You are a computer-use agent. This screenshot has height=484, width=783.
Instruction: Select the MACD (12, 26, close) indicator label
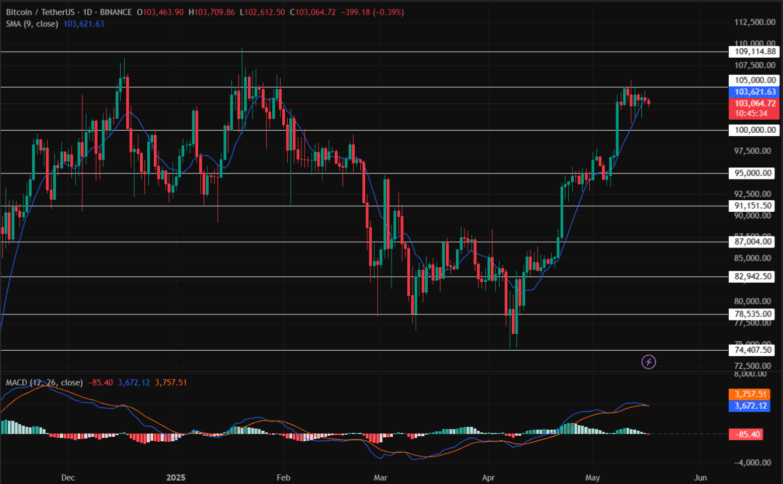point(44,383)
